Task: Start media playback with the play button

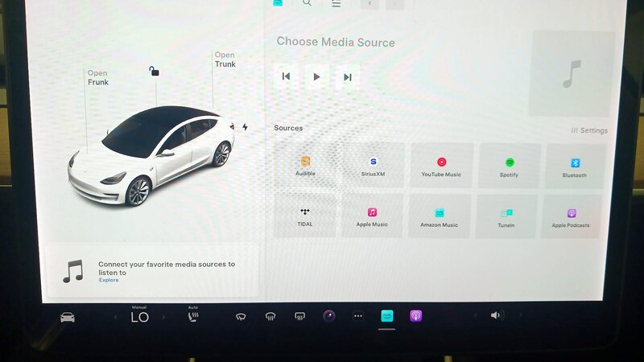Action: (x=316, y=76)
